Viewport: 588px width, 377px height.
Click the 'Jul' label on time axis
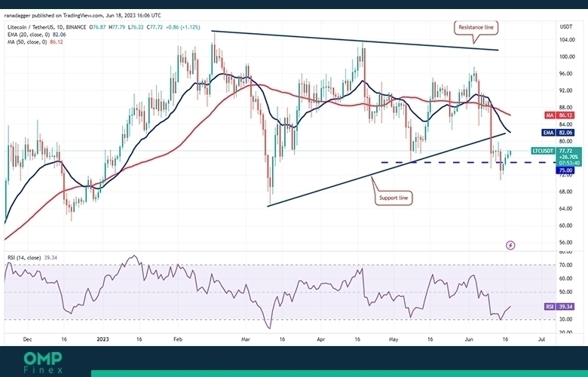(541, 339)
